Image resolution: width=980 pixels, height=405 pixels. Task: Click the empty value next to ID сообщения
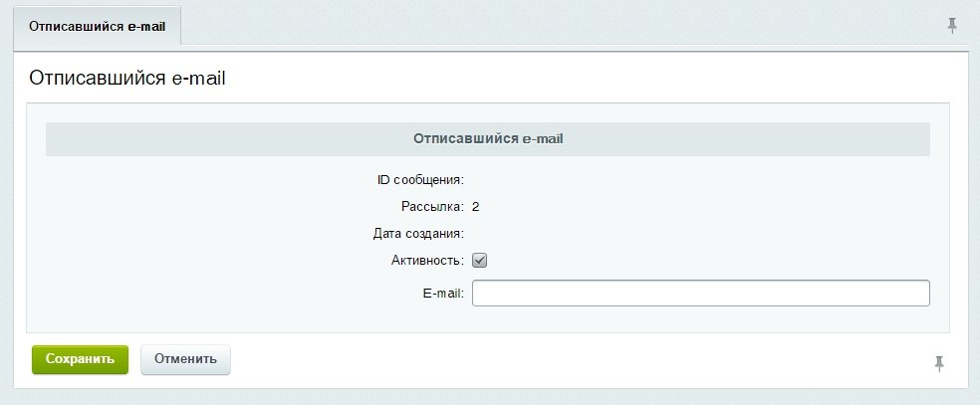[700, 180]
